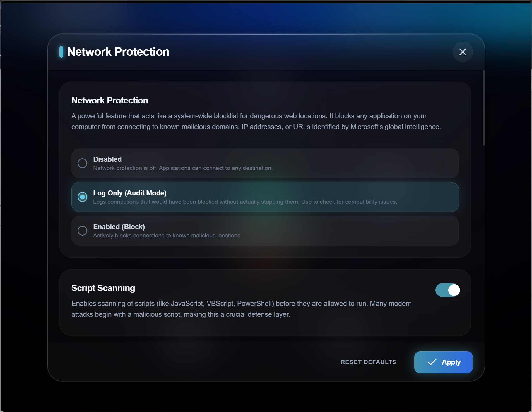This screenshot has width=532, height=412.
Task: Click the Script Scanning section heading
Action: tap(103, 288)
